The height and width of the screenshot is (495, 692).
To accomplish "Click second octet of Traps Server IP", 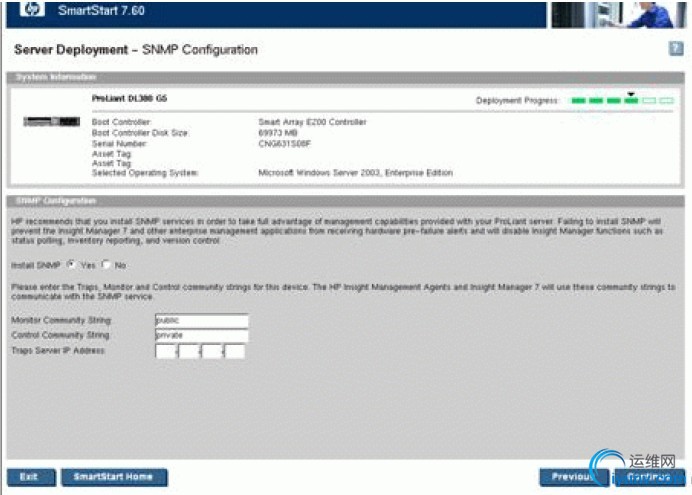I will pyautogui.click(x=189, y=352).
